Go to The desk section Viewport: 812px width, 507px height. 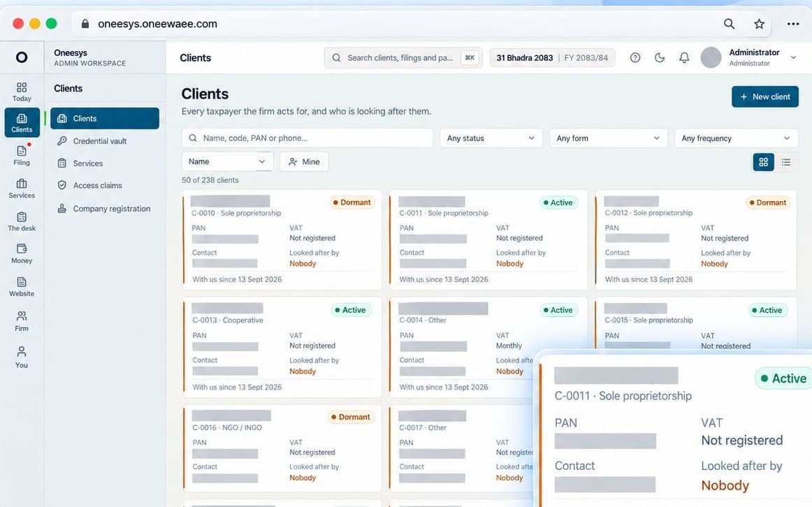(21, 221)
